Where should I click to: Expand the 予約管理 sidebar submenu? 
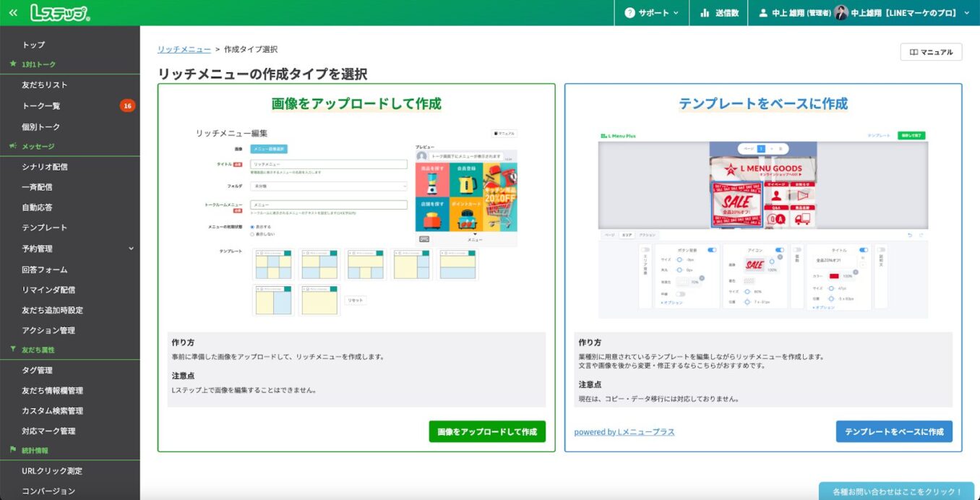click(131, 246)
